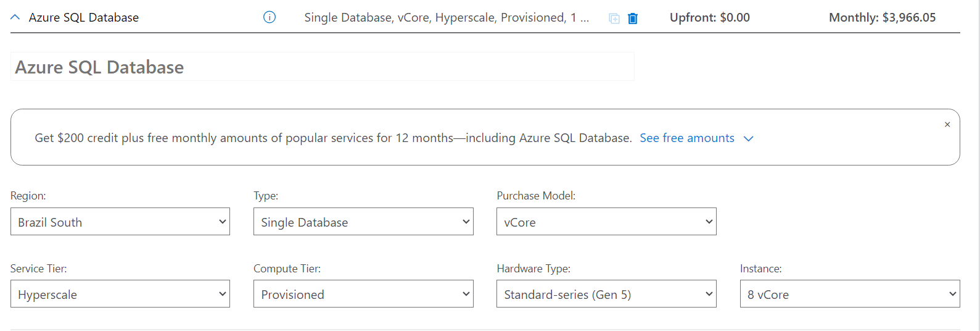Open the See free amounts link
Screen dimensions: 980x331
coord(686,138)
